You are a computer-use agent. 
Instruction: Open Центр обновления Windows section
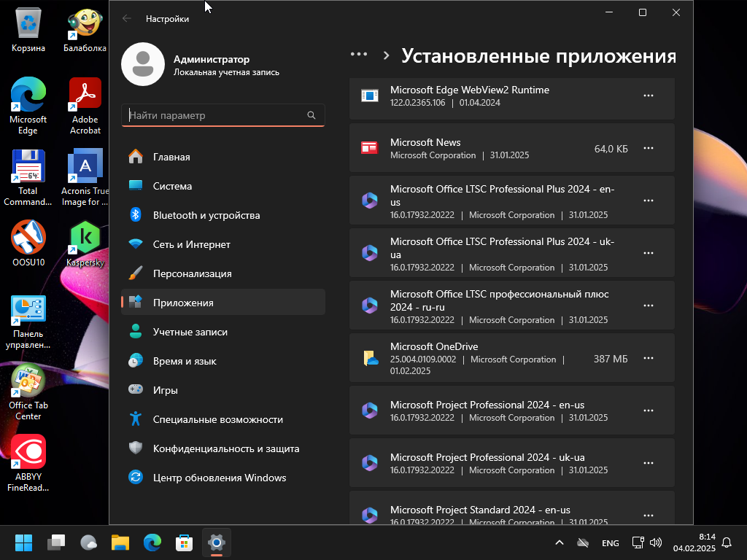point(223,478)
